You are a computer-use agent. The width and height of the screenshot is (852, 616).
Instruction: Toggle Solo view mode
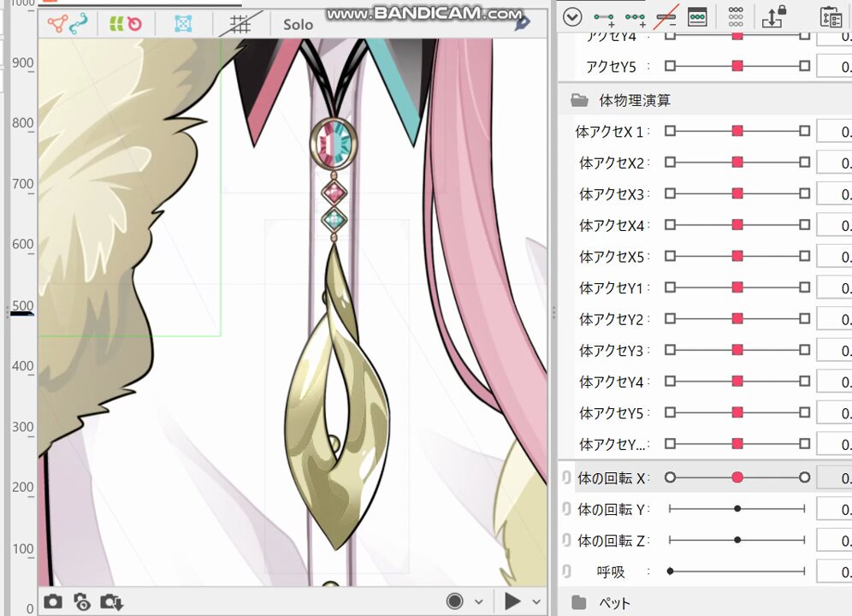click(x=298, y=25)
